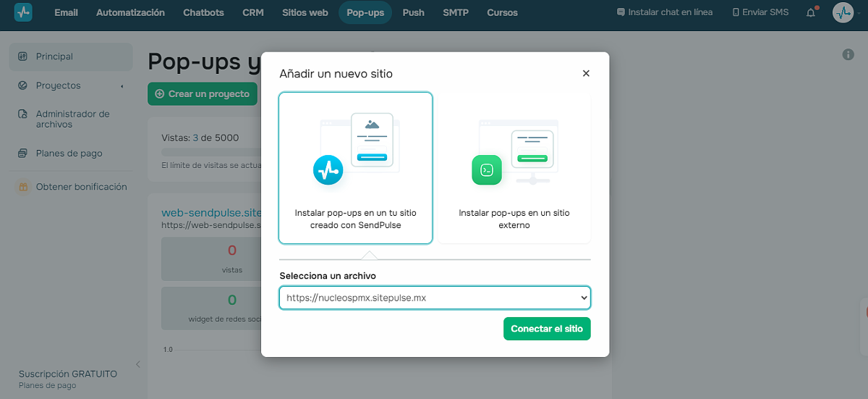
Task: Click the Crear un proyecto button
Action: [x=203, y=94]
